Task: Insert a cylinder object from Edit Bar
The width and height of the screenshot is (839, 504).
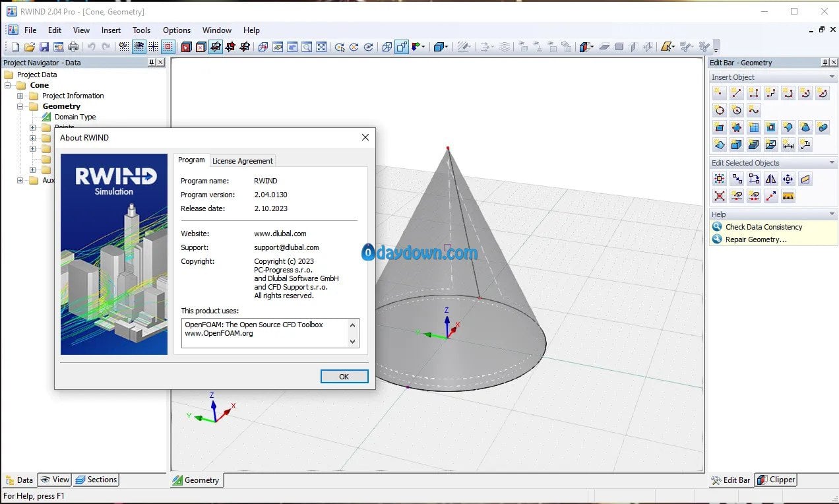Action: click(x=823, y=127)
